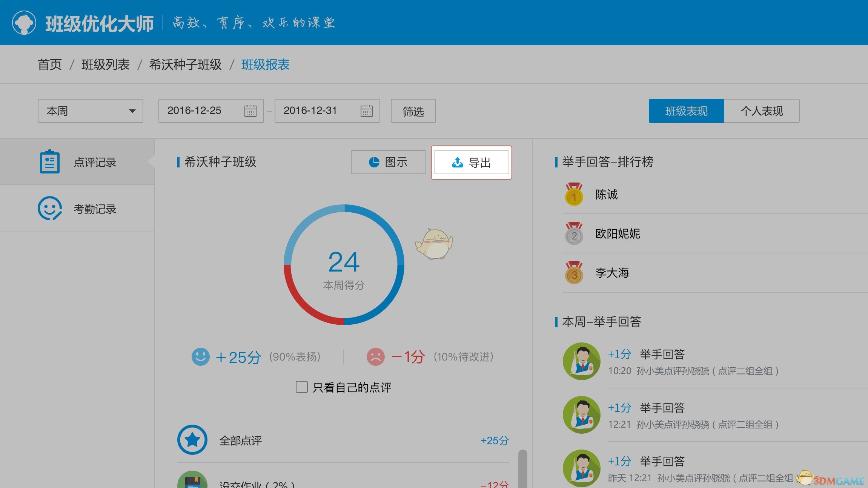Click the avatar of the 12:21 举手回答 entry

[x=582, y=414]
